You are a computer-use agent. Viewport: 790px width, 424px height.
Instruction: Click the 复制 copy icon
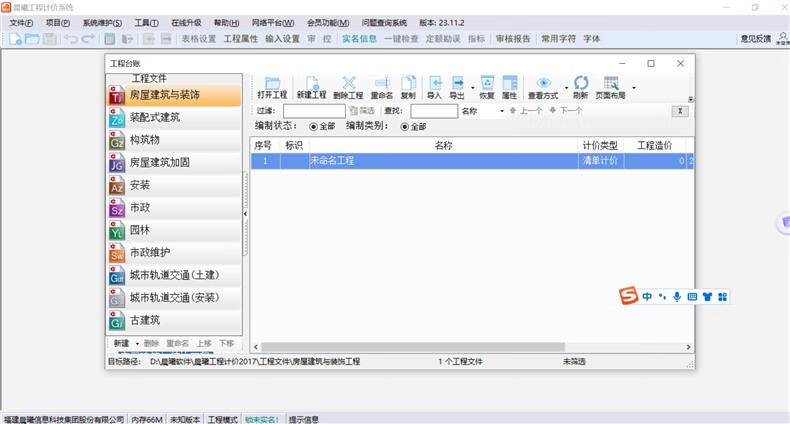coord(408,84)
